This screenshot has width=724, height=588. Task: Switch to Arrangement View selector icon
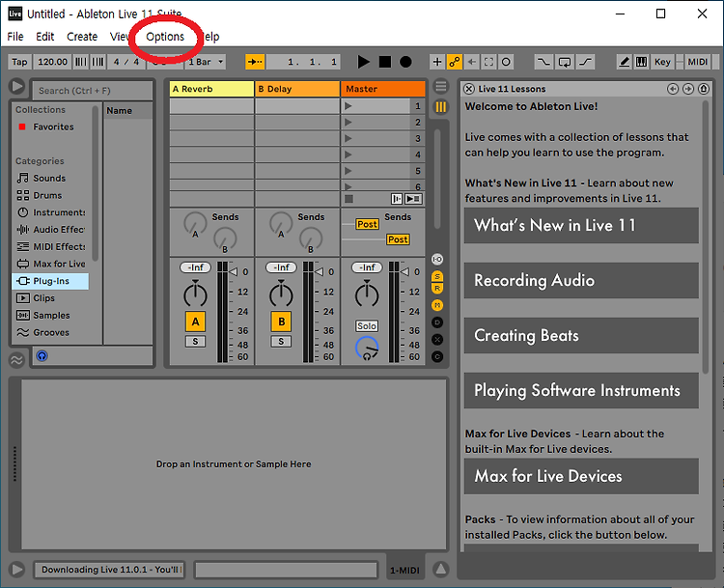pyautogui.click(x=441, y=86)
